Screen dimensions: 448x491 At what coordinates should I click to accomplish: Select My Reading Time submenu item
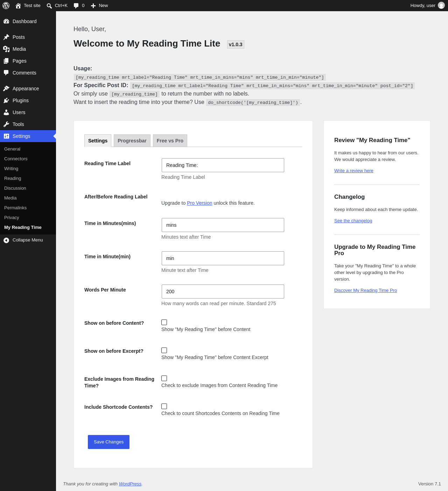tap(23, 227)
